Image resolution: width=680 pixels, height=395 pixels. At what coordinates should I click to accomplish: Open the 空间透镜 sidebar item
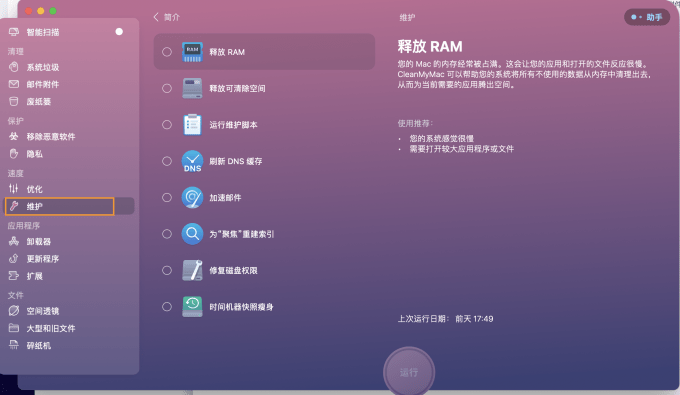click(x=69, y=311)
